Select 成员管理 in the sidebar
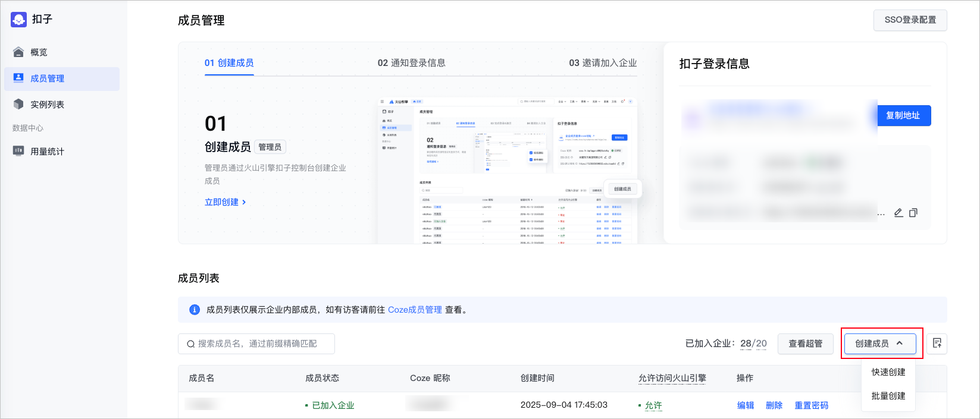This screenshot has height=419, width=980. [62, 78]
